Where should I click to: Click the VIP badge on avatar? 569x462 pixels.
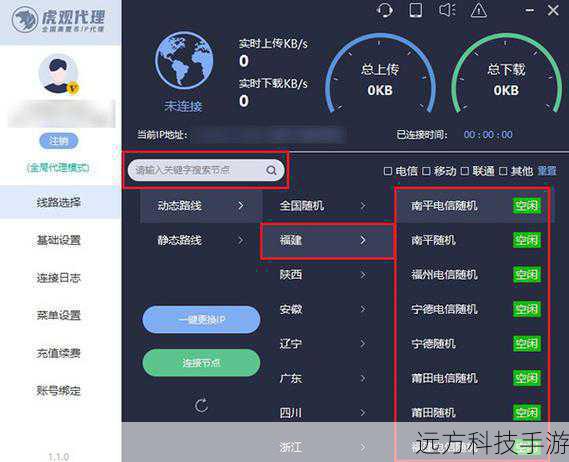(x=73, y=87)
